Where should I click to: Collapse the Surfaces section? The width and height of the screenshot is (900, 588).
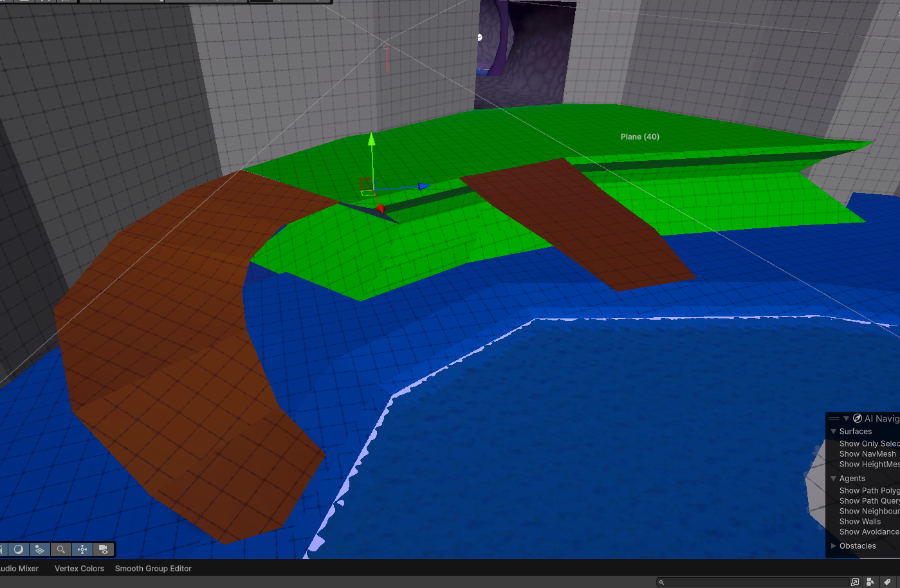(x=834, y=432)
